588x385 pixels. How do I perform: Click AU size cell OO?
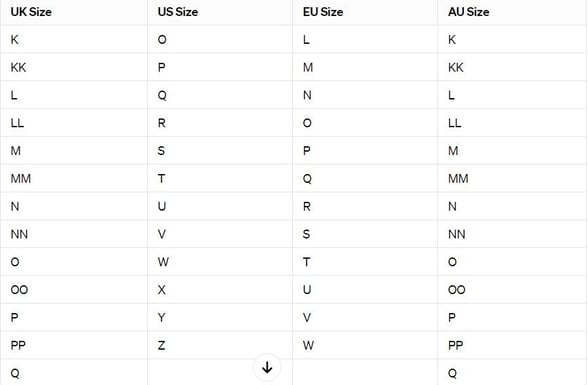click(456, 290)
